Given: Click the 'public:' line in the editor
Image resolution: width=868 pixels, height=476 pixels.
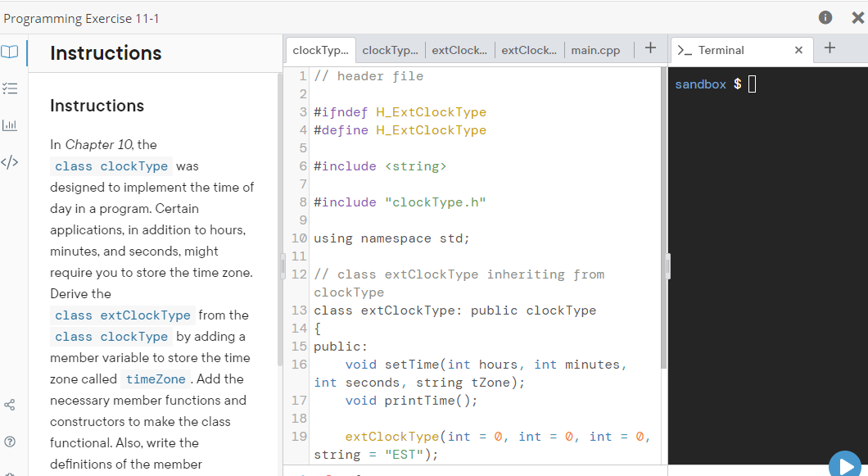Looking at the screenshot, I should (x=341, y=347).
